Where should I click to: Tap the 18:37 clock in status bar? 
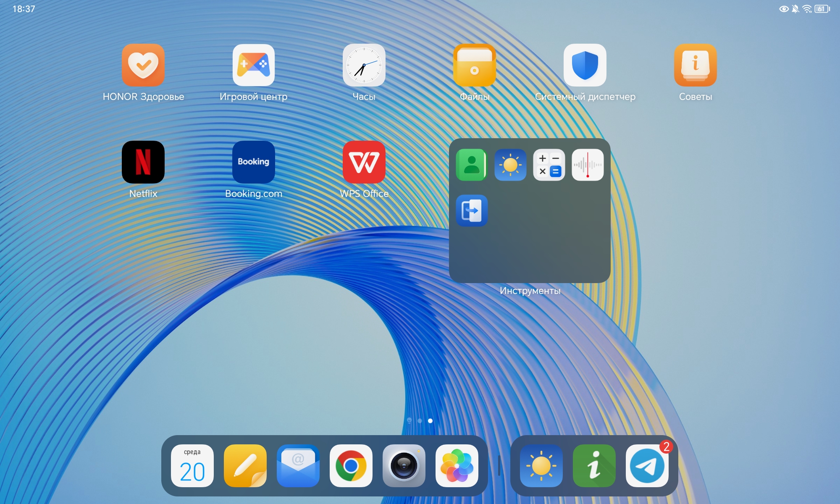click(x=24, y=9)
